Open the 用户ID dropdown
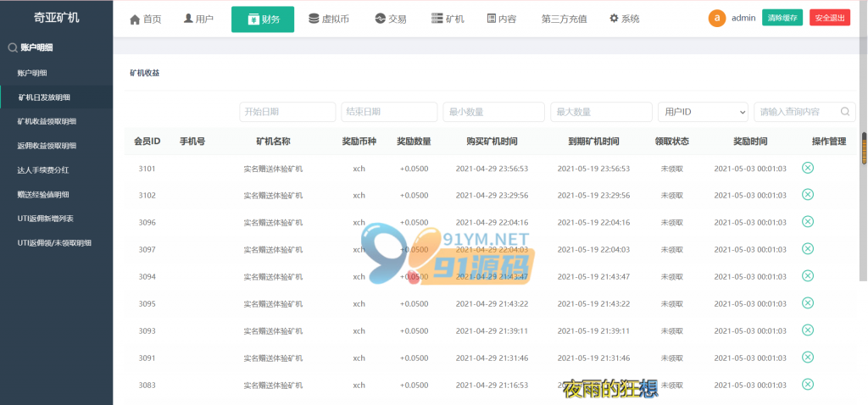868x405 pixels. click(x=703, y=112)
